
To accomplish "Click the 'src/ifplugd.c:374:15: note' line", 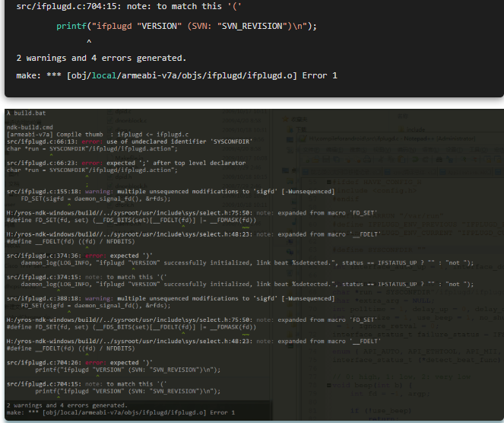I will 87,277.
